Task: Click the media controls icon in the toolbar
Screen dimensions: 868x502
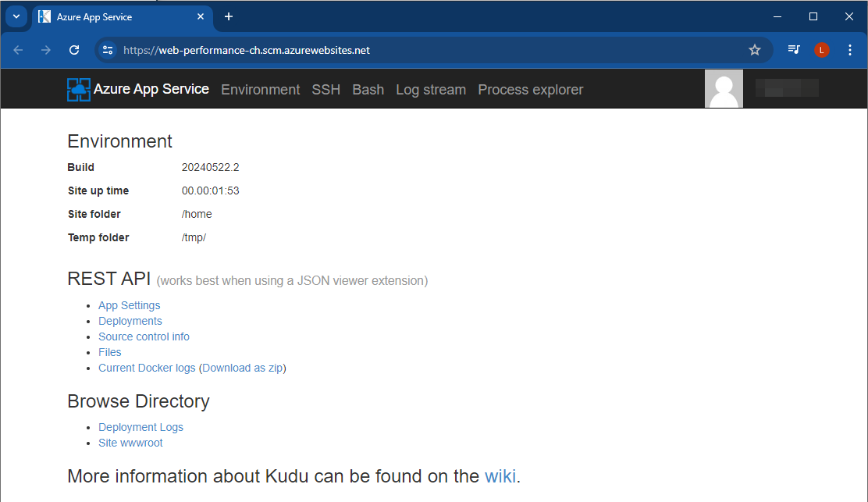Action: (793, 49)
